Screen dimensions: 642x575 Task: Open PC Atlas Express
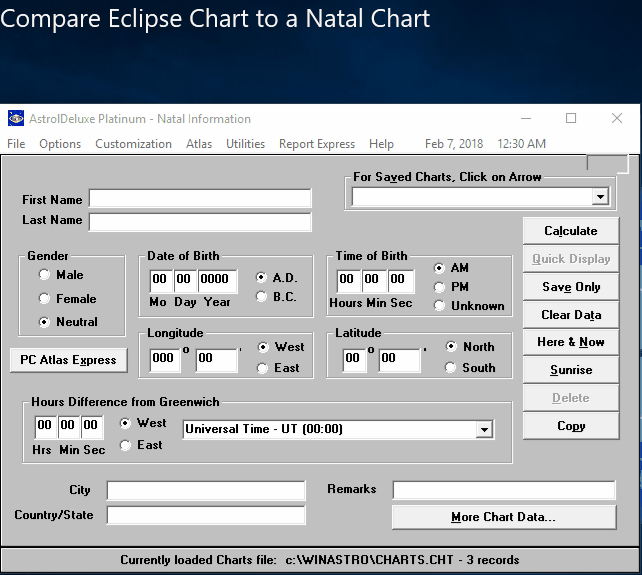(x=68, y=360)
